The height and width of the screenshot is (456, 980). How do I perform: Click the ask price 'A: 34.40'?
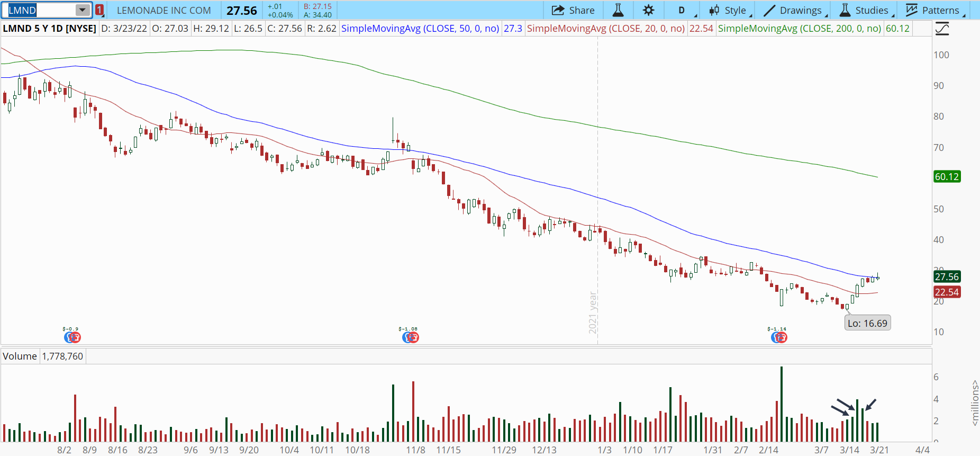317,15
